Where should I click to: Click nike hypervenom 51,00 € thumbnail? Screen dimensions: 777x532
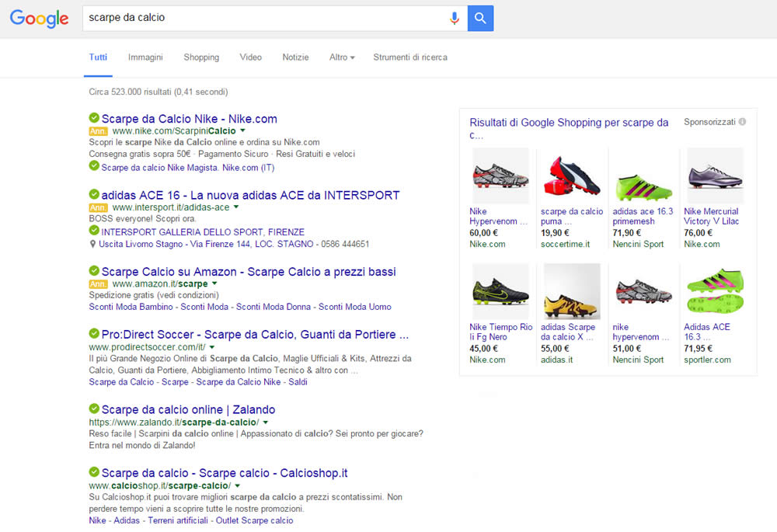click(x=643, y=291)
